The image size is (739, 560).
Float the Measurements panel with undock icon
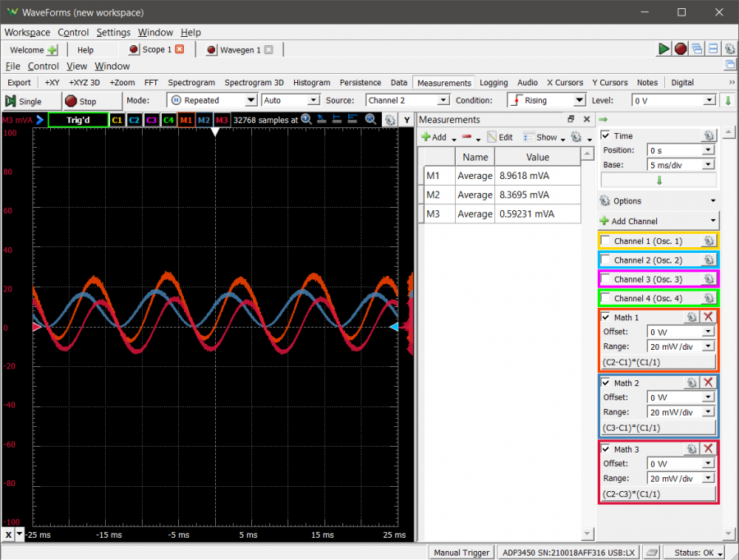(571, 119)
